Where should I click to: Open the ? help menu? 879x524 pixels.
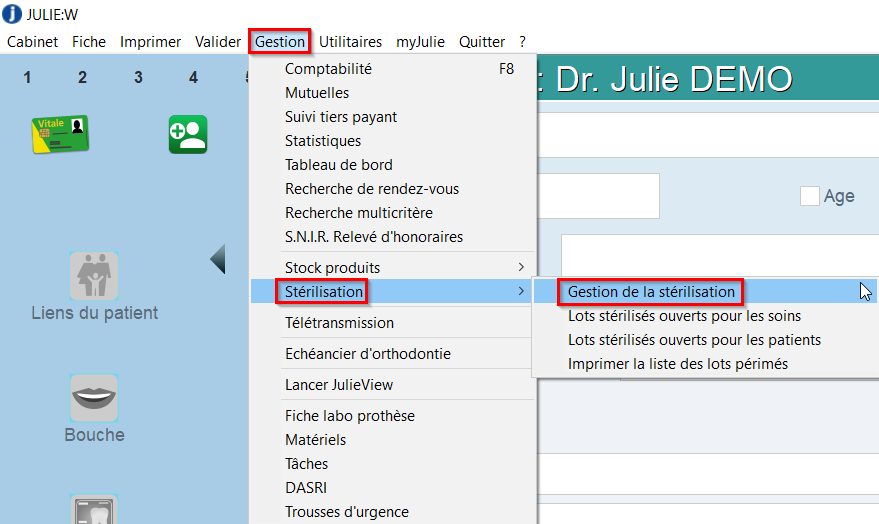tap(522, 42)
